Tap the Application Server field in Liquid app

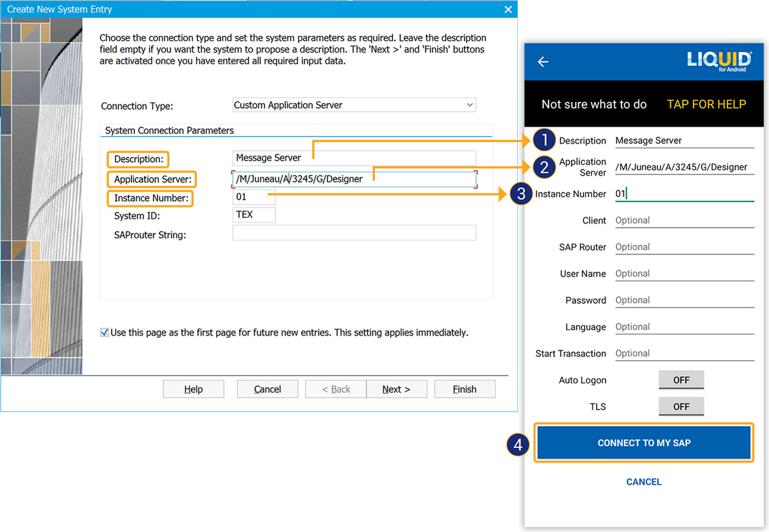684,167
